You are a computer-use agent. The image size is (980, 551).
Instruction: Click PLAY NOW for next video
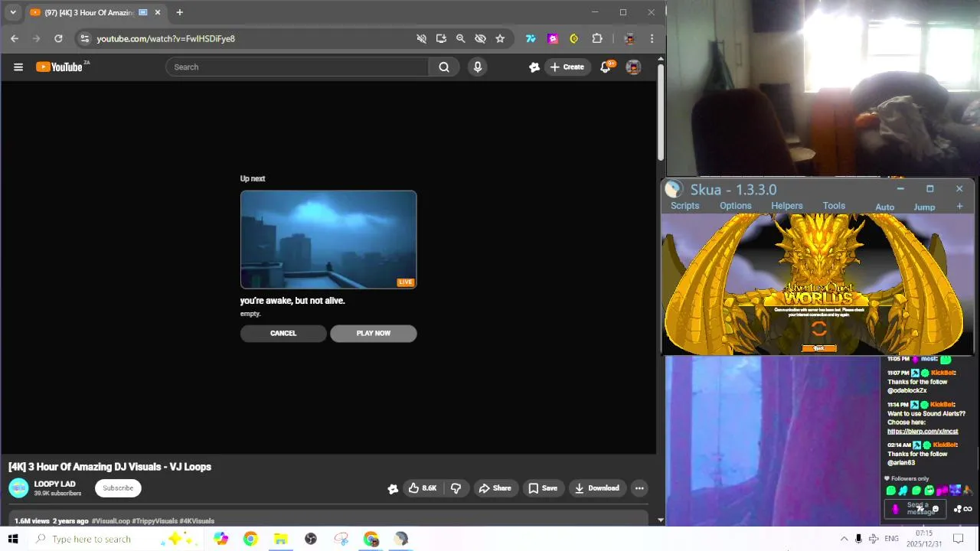tap(374, 333)
